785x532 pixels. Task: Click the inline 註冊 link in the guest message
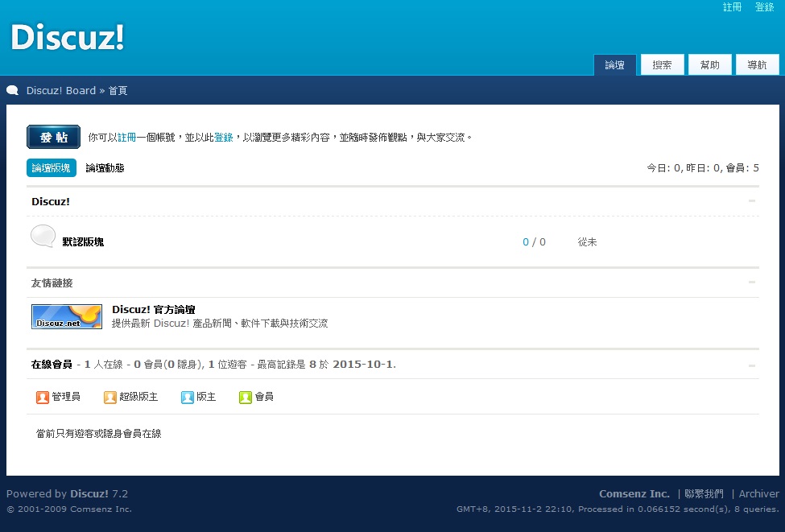point(126,137)
